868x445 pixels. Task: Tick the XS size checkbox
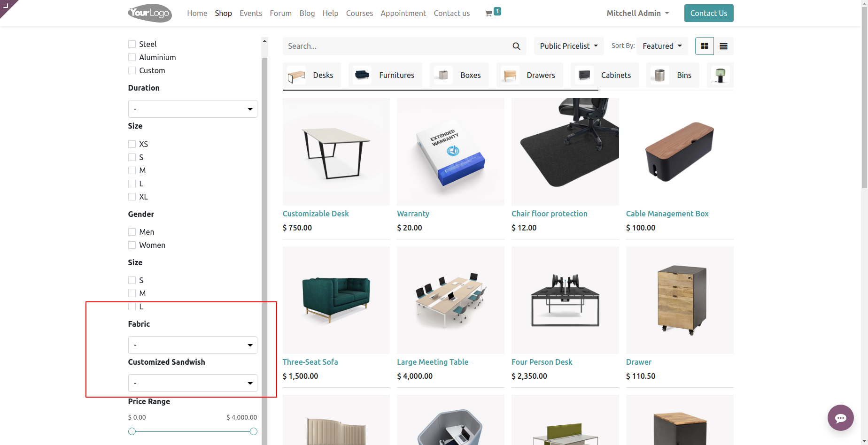coord(132,144)
